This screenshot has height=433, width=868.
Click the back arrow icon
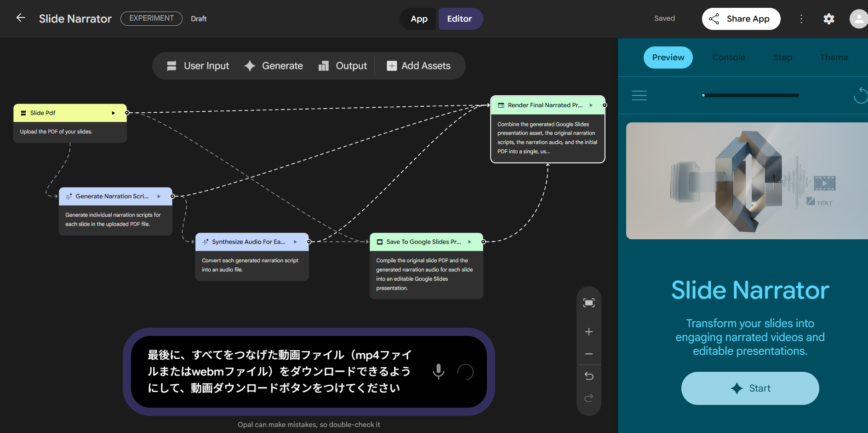[21, 18]
